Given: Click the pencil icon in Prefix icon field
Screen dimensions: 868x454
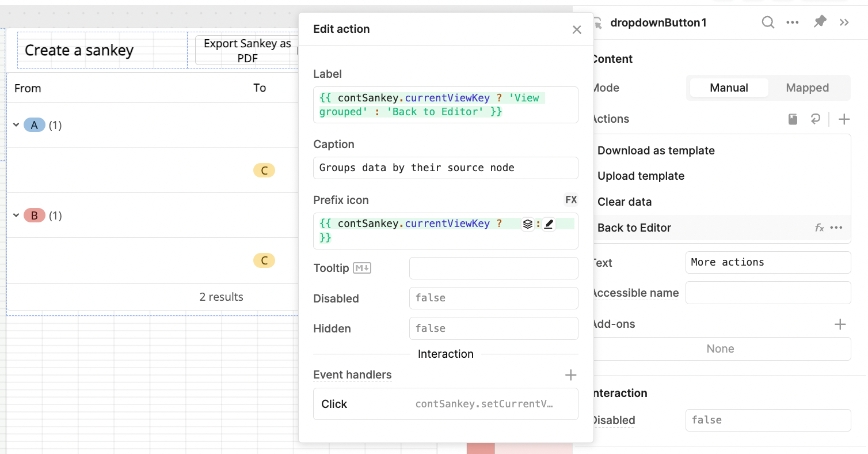Looking at the screenshot, I should coord(549,224).
